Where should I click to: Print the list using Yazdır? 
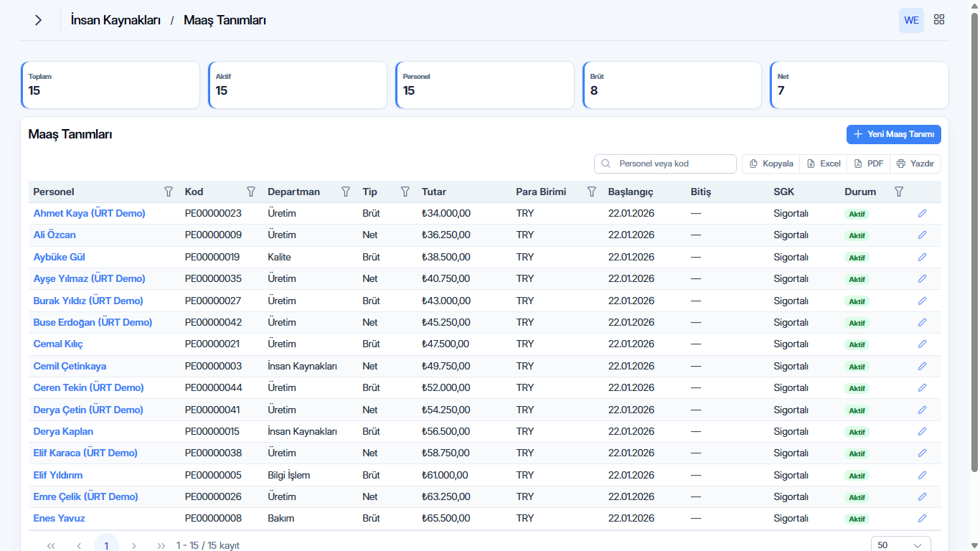pos(915,164)
